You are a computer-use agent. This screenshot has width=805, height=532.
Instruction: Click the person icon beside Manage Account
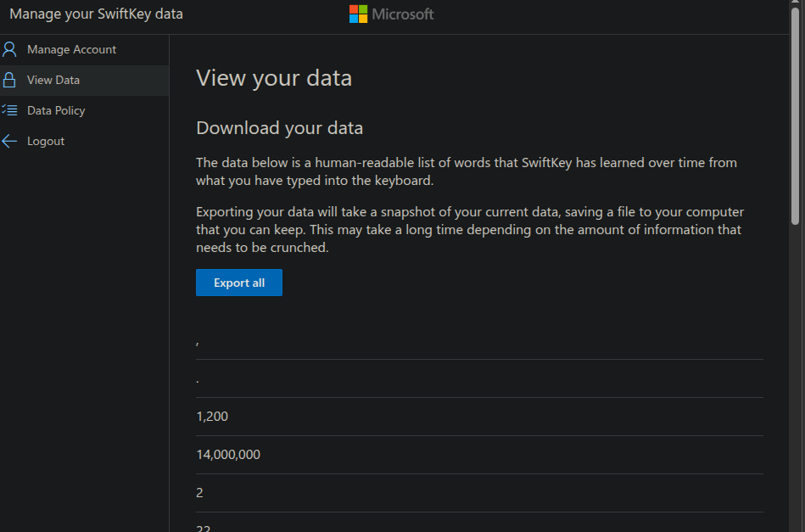click(x=10, y=49)
